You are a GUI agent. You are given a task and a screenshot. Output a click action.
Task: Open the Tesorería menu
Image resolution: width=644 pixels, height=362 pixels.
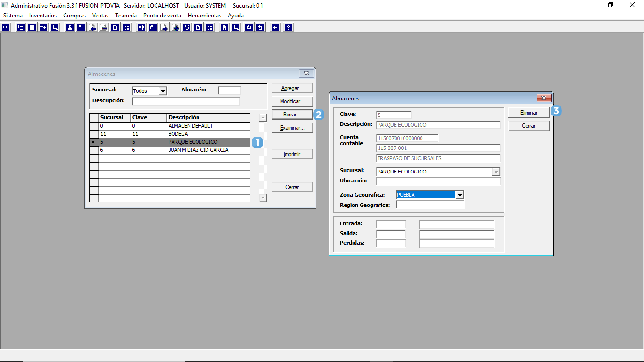[x=126, y=16]
